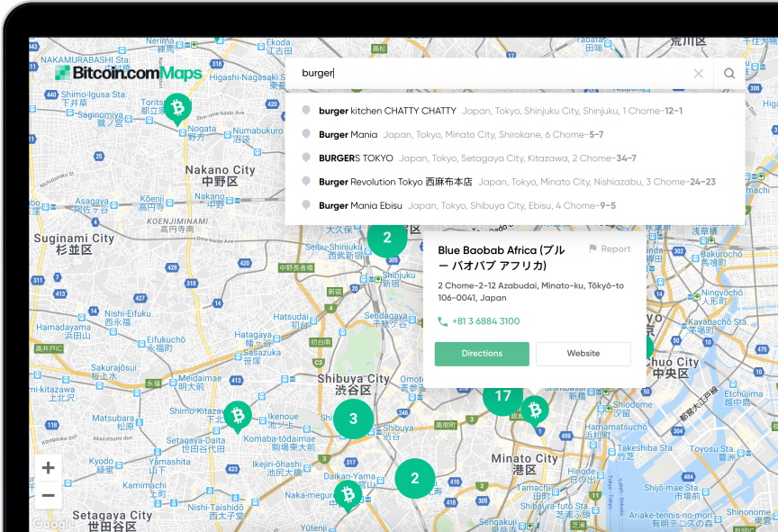Report the Blue Baobab Africa listing

click(610, 249)
